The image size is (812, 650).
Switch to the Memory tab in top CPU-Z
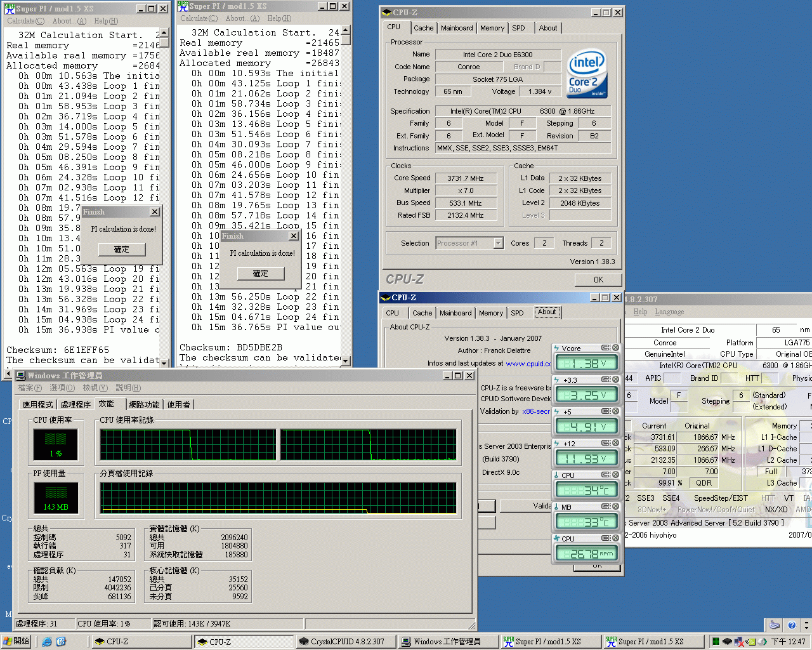pyautogui.click(x=492, y=28)
